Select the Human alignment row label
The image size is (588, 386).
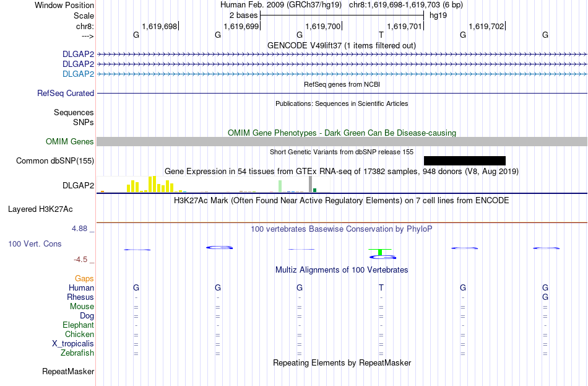pos(81,288)
